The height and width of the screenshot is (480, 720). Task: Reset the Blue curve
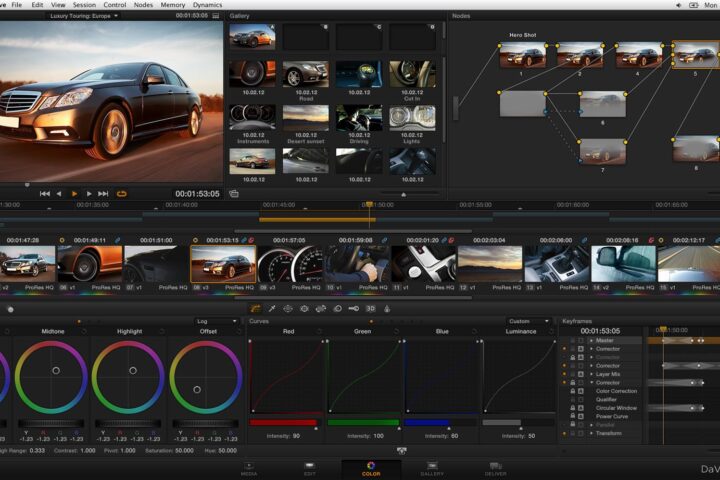pos(474,331)
